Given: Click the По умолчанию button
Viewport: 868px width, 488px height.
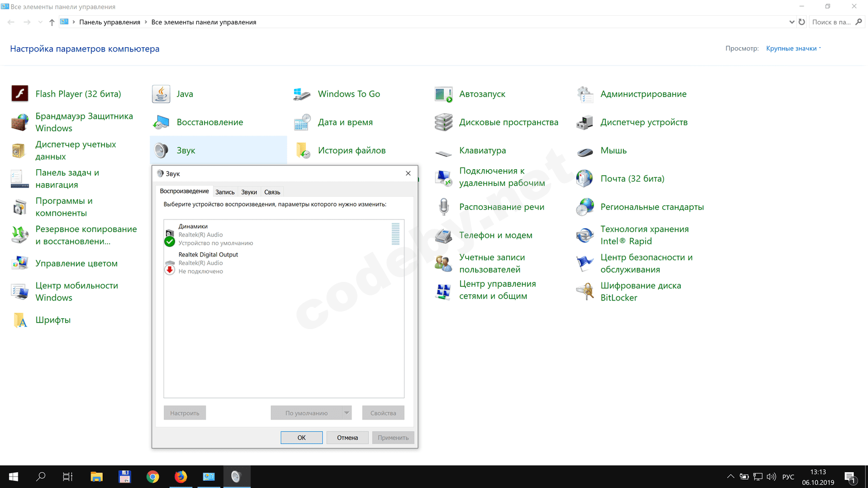Looking at the screenshot, I should tap(307, 413).
